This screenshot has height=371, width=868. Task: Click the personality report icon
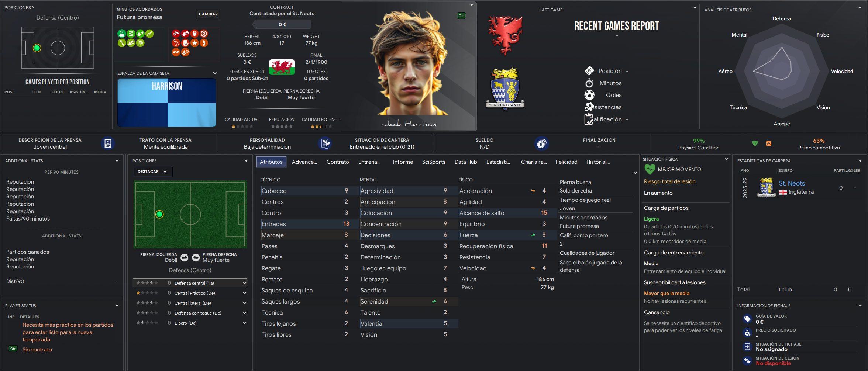pos(325,143)
